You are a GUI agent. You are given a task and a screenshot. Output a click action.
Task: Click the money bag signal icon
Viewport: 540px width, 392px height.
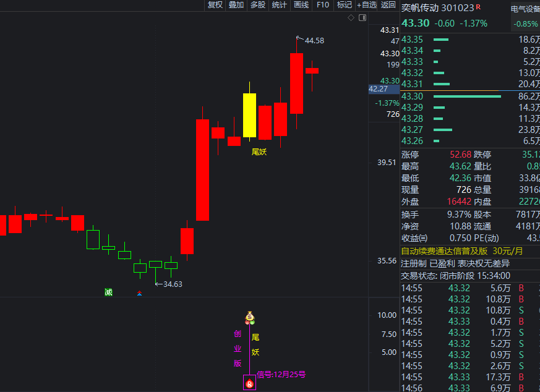[250, 318]
